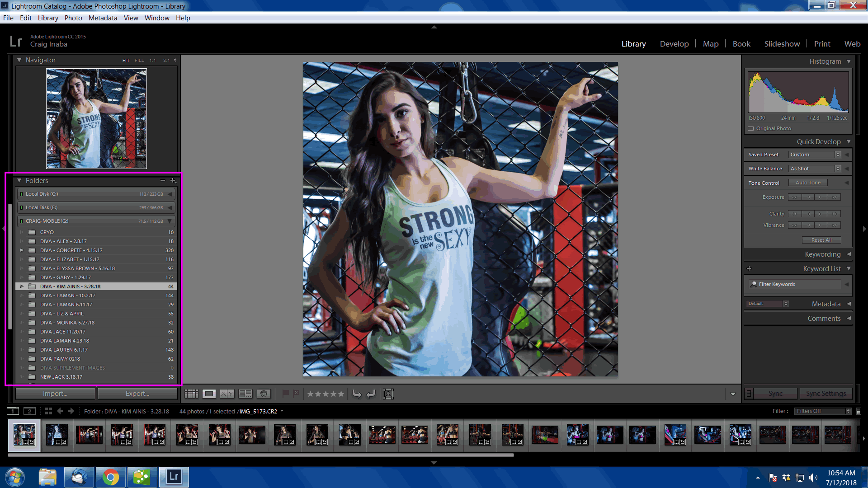Open the Metadata menu
This screenshot has width=868, height=488.
pos(103,18)
